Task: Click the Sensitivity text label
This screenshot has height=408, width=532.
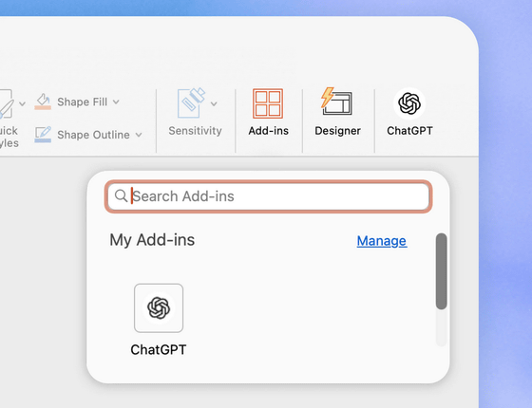Action: 195,131
